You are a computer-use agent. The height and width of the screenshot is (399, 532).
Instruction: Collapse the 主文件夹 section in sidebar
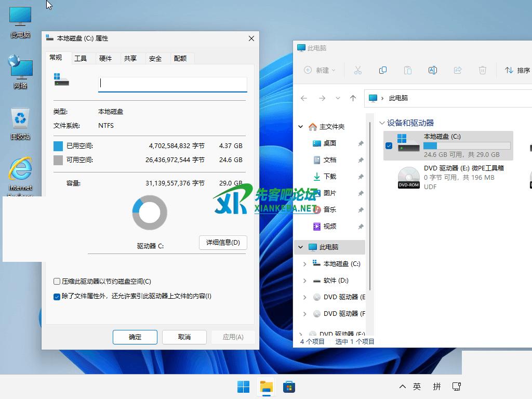coord(300,127)
